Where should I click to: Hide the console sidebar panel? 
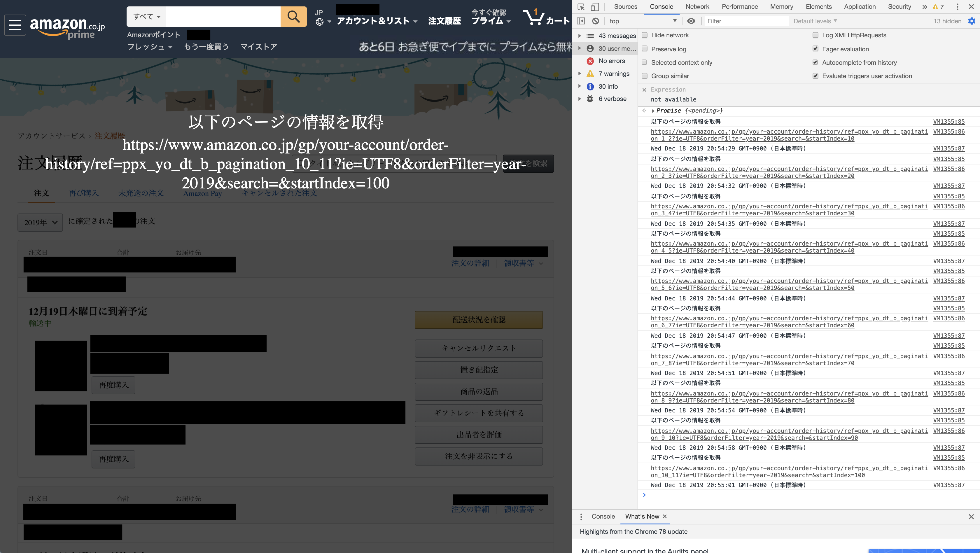tap(581, 21)
